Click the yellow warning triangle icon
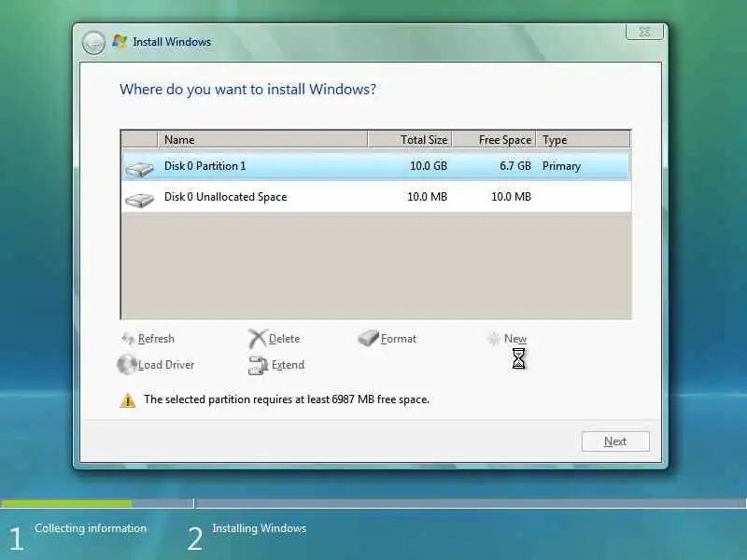 coord(128,400)
